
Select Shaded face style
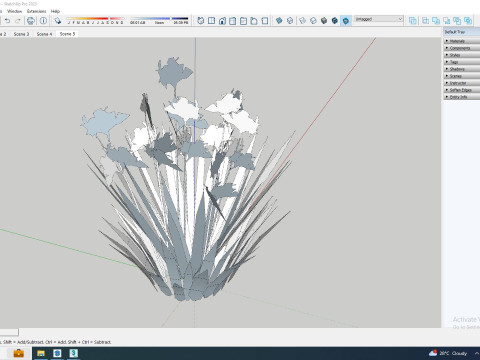point(324,21)
